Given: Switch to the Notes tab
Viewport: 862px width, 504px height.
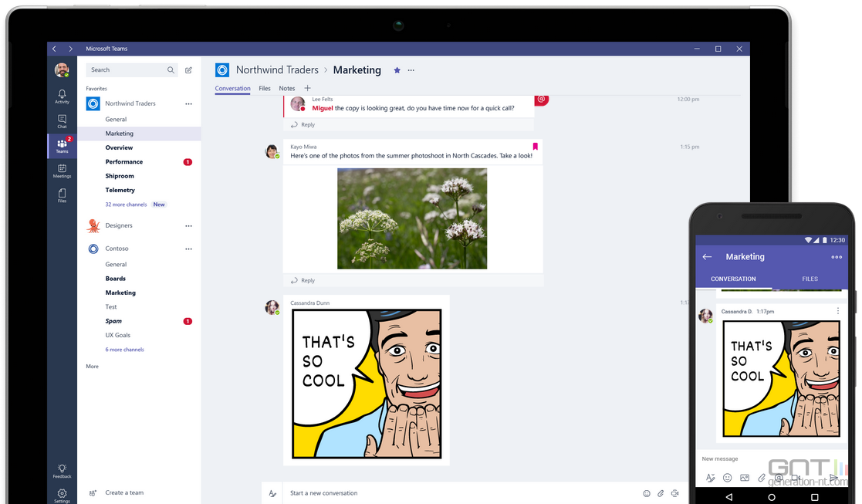Looking at the screenshot, I should coord(287,89).
